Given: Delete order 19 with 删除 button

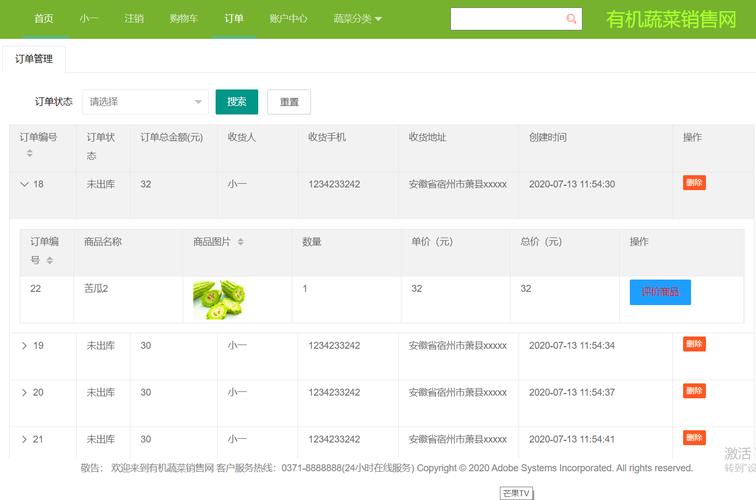Looking at the screenshot, I should (694, 344).
